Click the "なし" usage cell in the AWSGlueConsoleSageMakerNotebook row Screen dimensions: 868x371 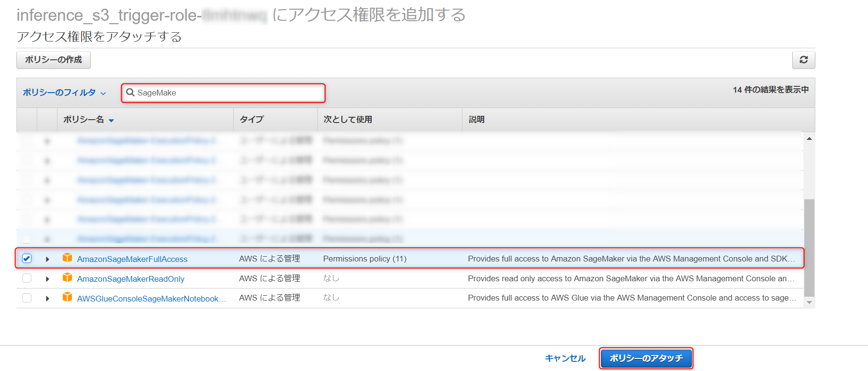pos(331,298)
